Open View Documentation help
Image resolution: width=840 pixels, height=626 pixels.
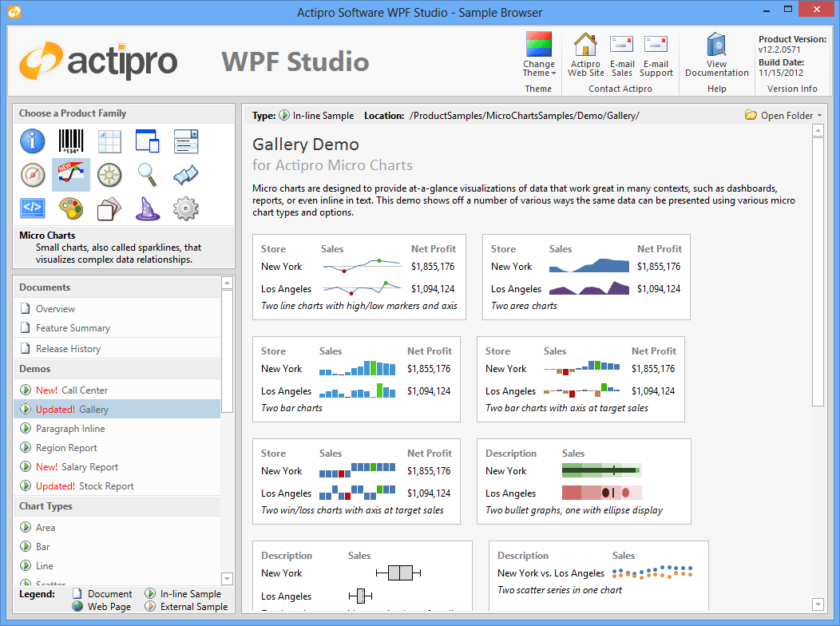click(x=717, y=54)
